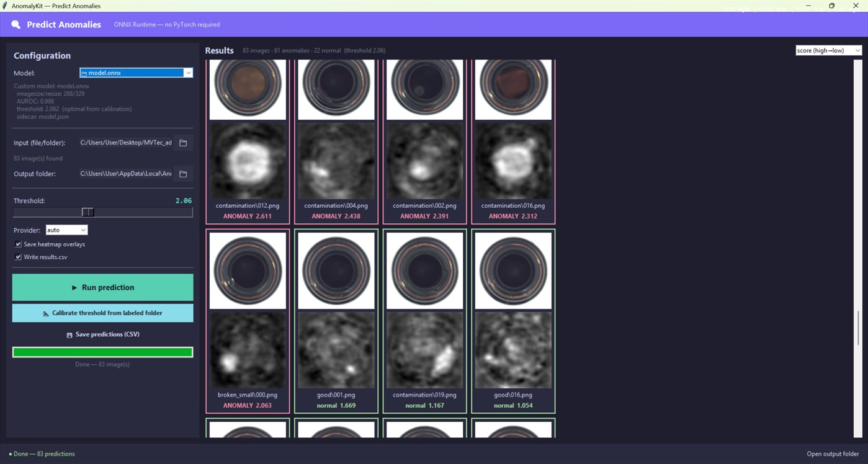The height and width of the screenshot is (464, 868).
Task: Select broken_small\000.png heatmap image
Action: [248, 350]
